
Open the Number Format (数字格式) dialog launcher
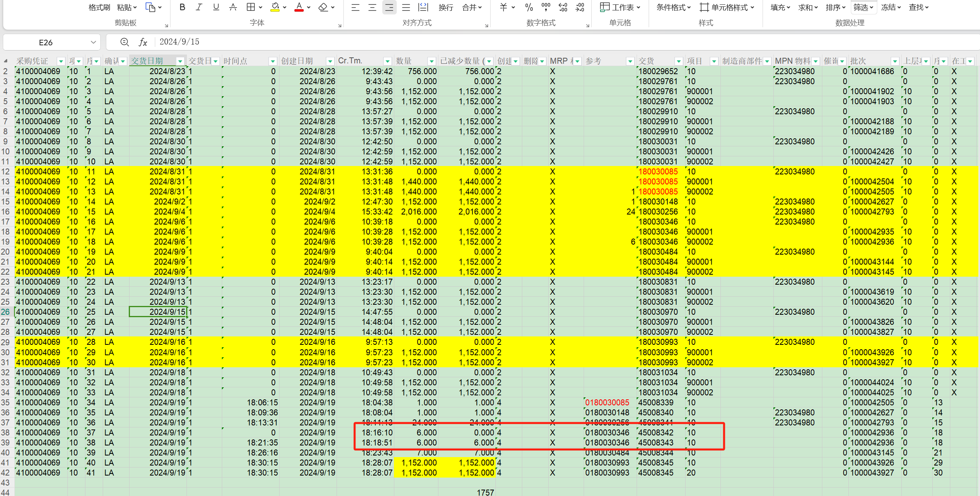pyautogui.click(x=587, y=26)
